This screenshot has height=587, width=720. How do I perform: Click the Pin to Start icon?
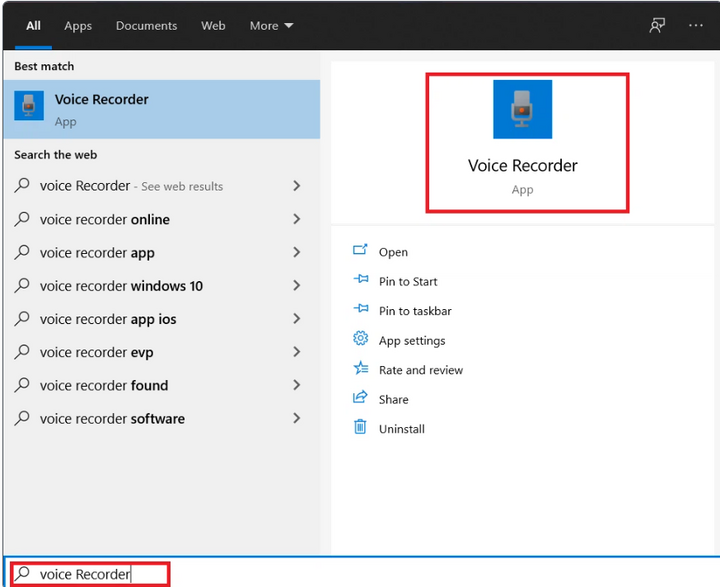360,281
